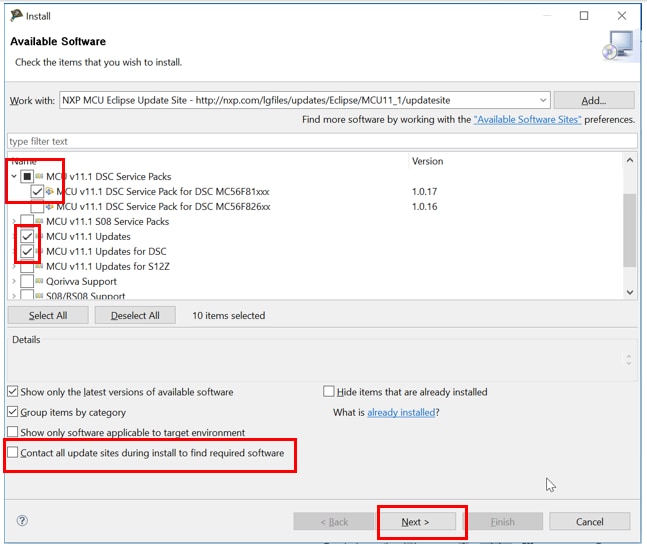Uncheck Group items by category

[x=13, y=412]
